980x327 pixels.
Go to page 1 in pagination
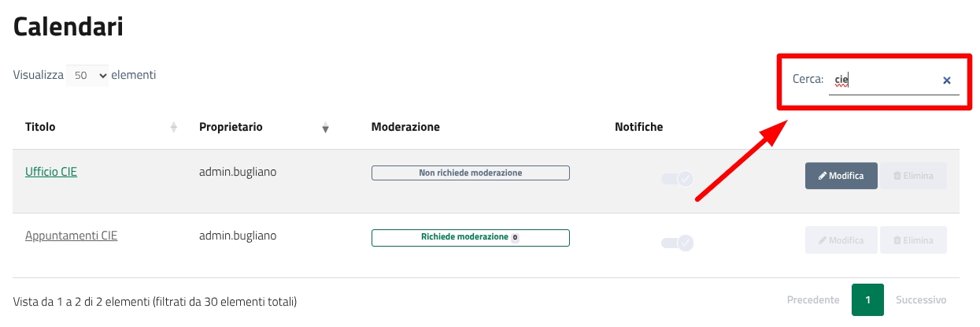[867, 300]
